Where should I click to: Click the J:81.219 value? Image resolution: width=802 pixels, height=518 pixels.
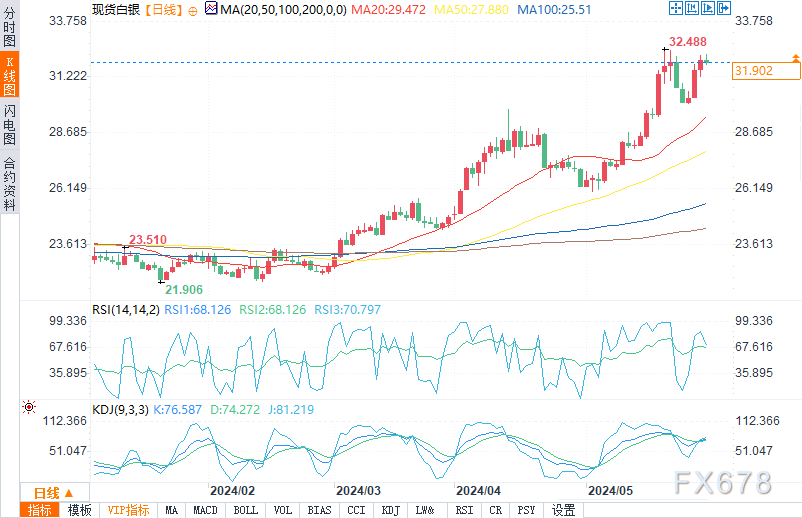[x=291, y=410]
